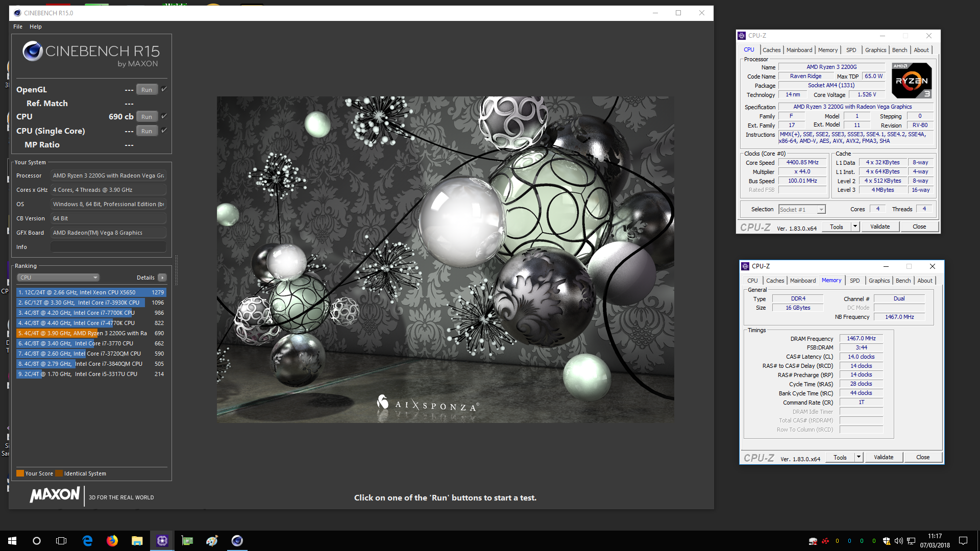
Task: Select the i7-3930K ranking row
Action: [x=91, y=303]
